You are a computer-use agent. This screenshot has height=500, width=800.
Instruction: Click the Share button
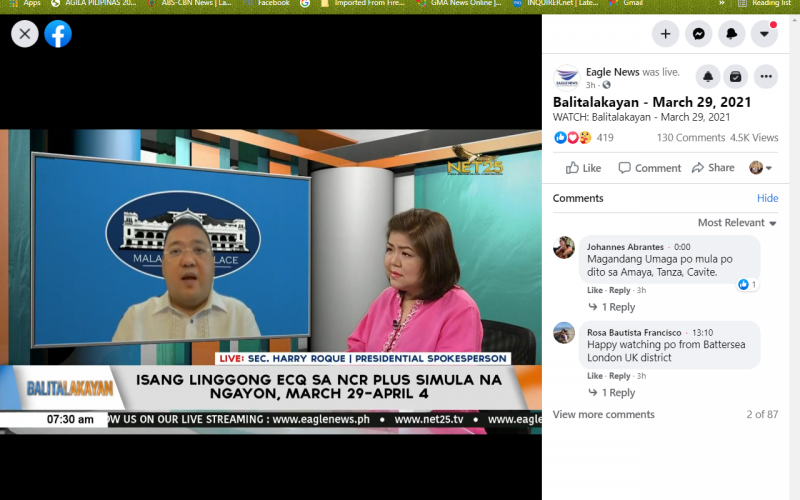pyautogui.click(x=712, y=168)
